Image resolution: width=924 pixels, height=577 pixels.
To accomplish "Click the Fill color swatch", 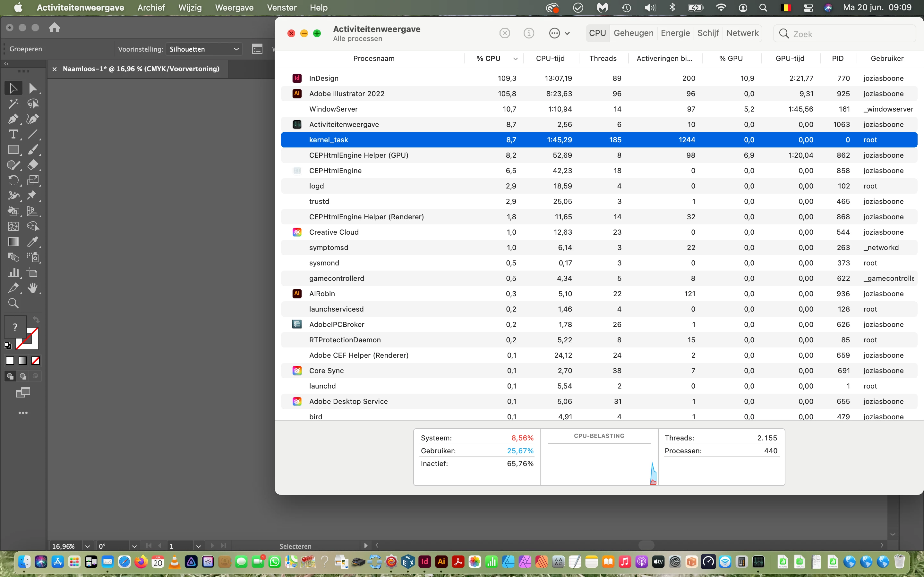I will [15, 327].
